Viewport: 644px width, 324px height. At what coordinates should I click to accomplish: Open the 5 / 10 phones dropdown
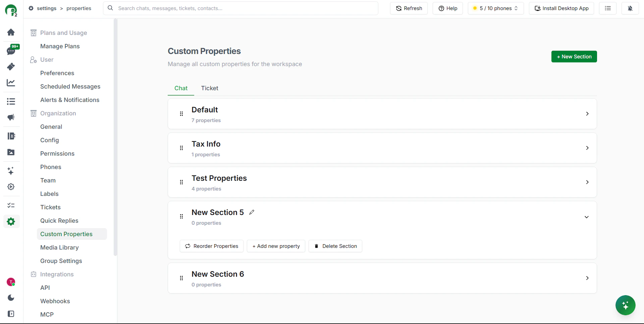pos(495,8)
